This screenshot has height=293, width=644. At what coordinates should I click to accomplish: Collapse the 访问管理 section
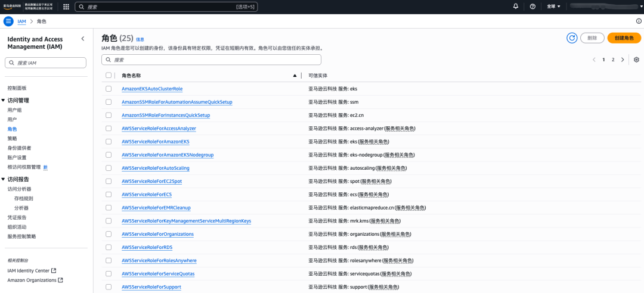[x=4, y=101]
